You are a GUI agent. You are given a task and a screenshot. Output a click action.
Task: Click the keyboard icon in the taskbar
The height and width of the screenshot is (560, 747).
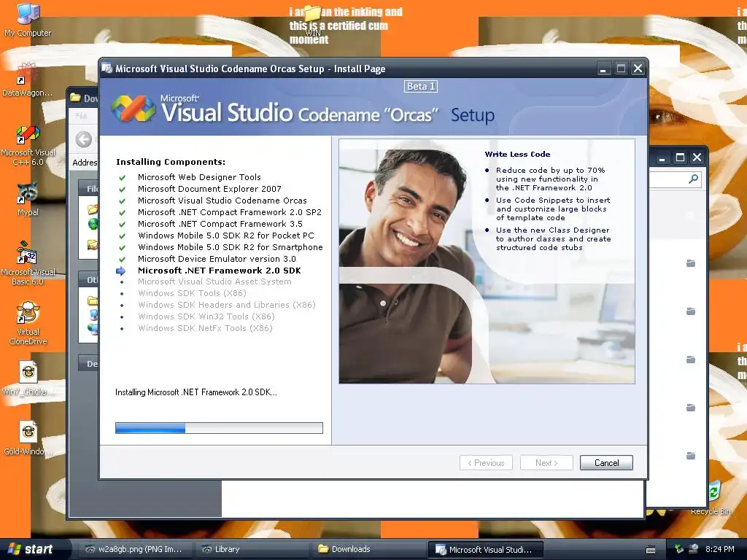pyautogui.click(x=651, y=550)
